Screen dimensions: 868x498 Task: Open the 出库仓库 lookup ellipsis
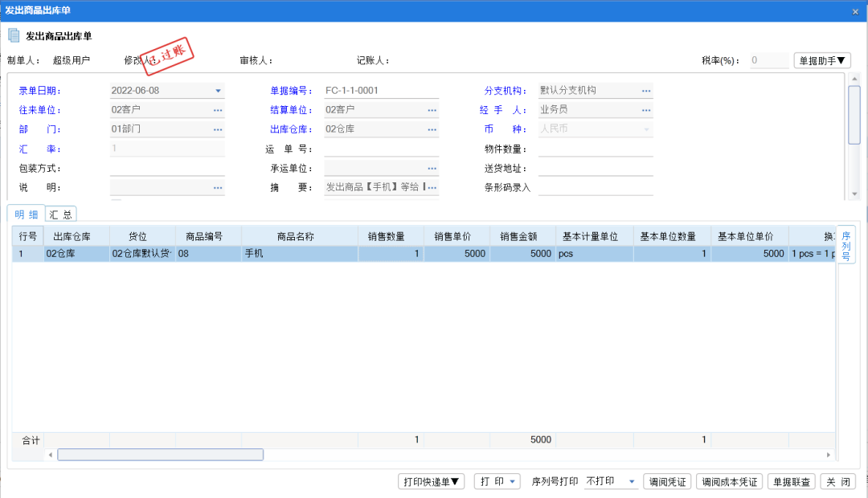point(432,129)
